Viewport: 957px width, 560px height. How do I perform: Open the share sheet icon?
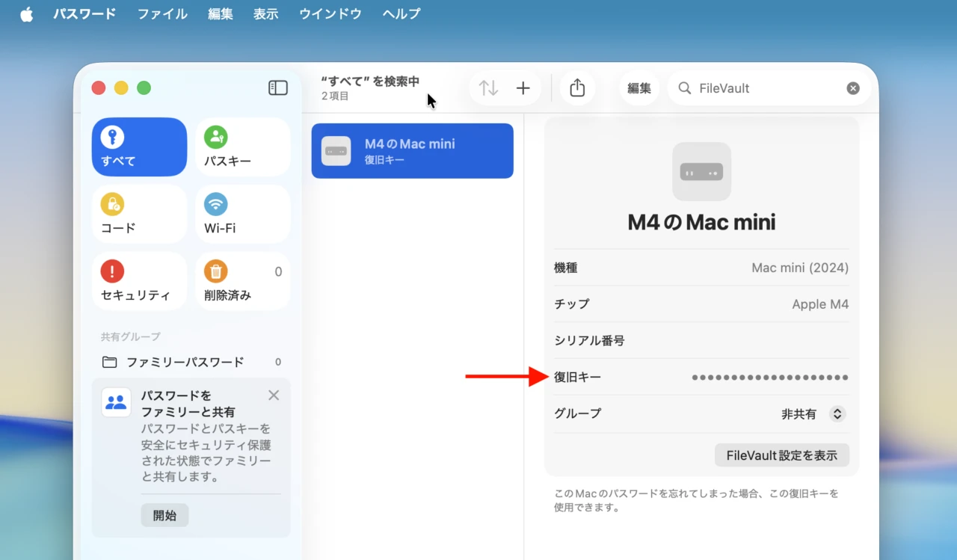pos(577,87)
